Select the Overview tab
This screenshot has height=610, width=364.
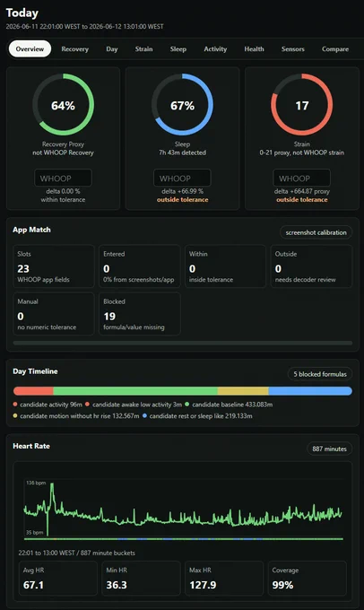30,49
